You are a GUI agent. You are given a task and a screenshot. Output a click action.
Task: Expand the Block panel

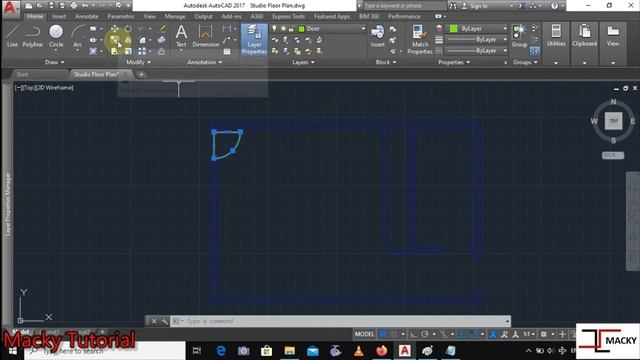point(386,62)
